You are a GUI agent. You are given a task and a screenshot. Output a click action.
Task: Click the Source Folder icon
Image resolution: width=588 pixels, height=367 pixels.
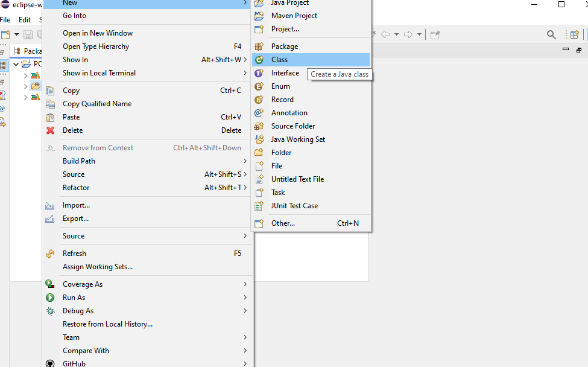click(259, 126)
